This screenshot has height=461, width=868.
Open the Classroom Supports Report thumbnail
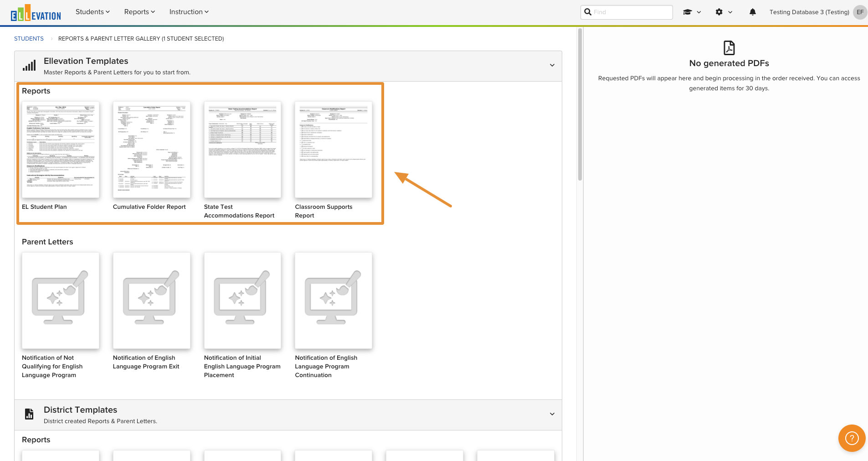pyautogui.click(x=334, y=150)
